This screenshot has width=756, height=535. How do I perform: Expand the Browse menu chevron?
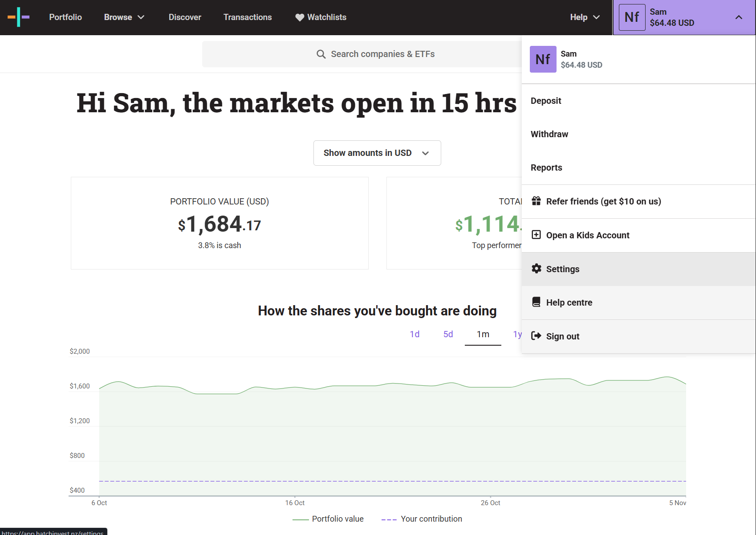click(x=141, y=17)
